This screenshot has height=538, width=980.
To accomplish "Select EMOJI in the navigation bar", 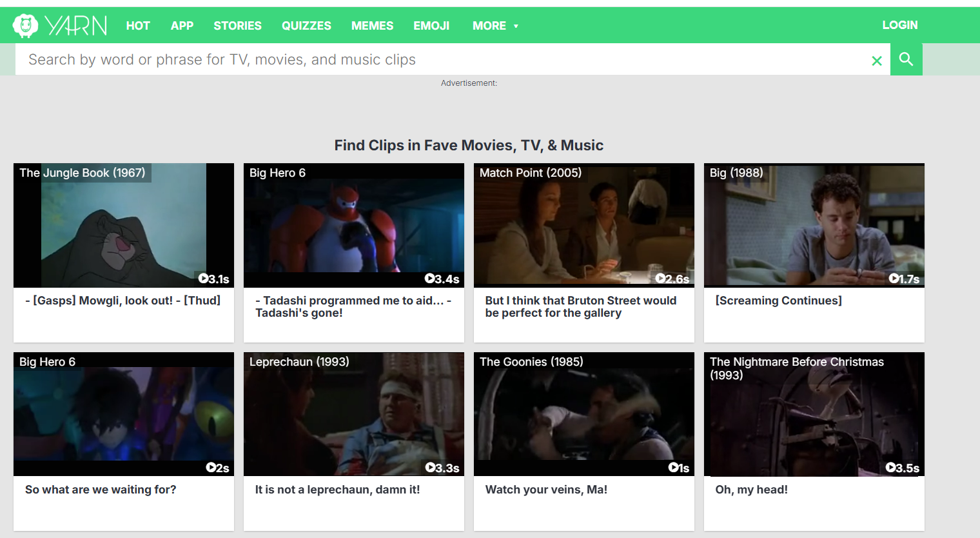I will pos(431,26).
